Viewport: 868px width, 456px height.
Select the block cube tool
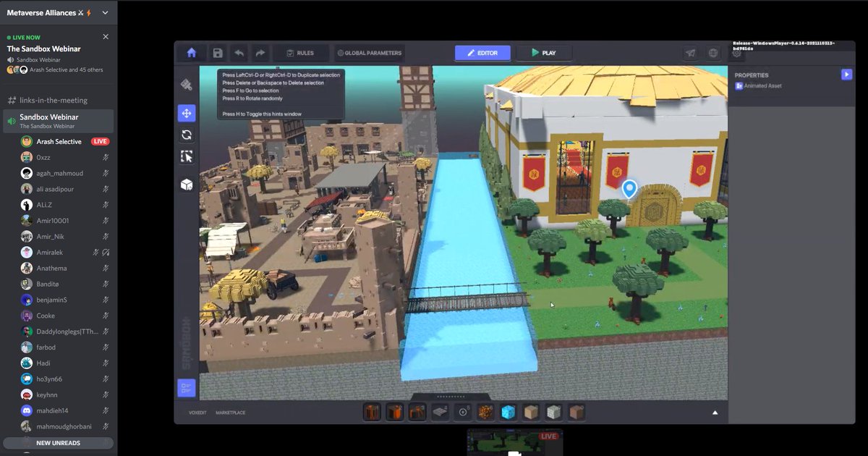187,185
